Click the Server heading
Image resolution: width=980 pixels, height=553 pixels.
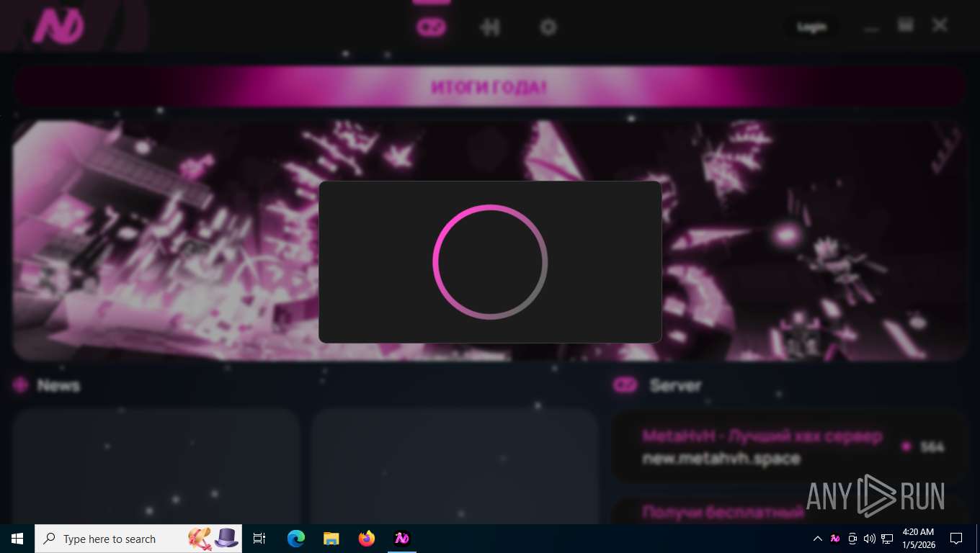click(x=675, y=385)
